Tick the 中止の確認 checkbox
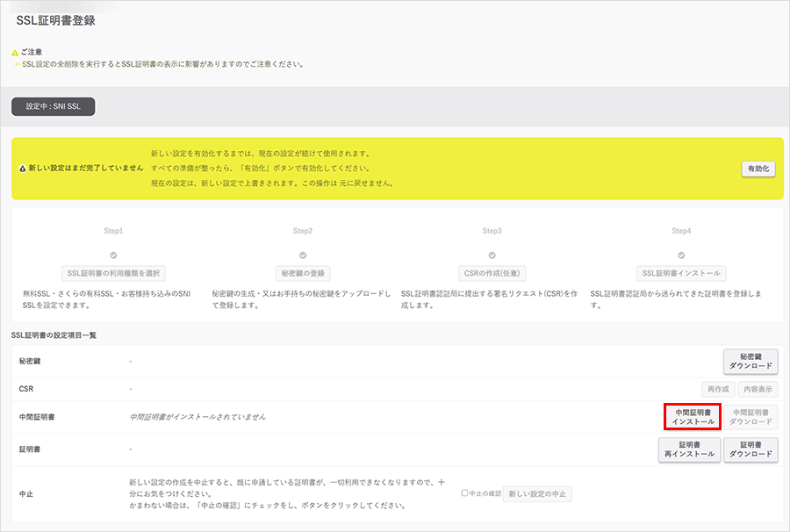The image size is (790, 532). tap(464, 493)
